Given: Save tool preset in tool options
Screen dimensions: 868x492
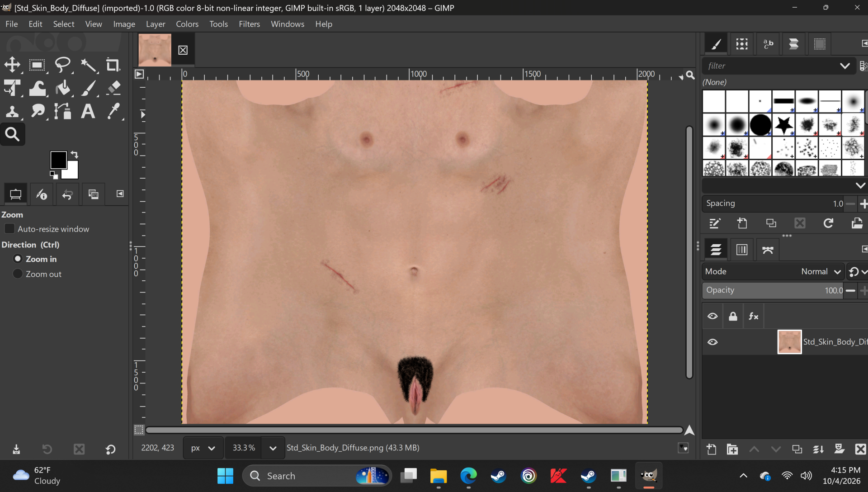Looking at the screenshot, I should (x=16, y=449).
